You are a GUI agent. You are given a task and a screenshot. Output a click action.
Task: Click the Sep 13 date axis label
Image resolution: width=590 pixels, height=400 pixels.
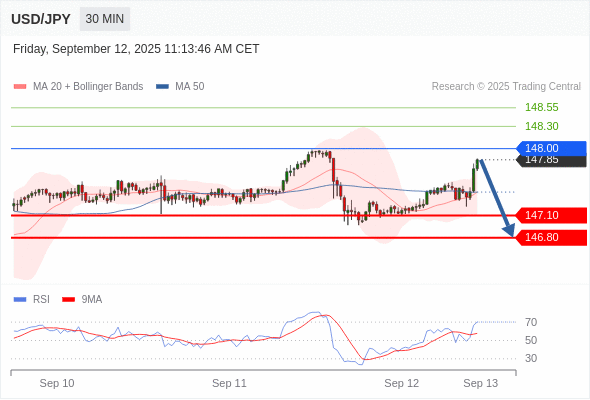[x=481, y=383]
